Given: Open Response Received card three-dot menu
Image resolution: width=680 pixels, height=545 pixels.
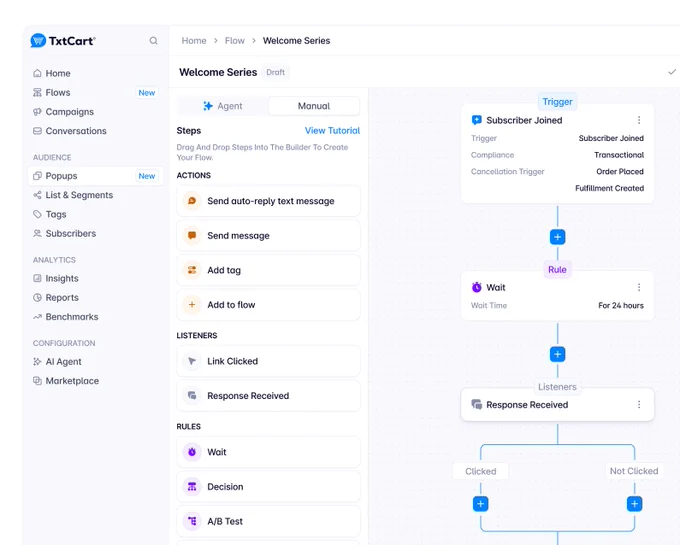Looking at the screenshot, I should (x=639, y=405).
